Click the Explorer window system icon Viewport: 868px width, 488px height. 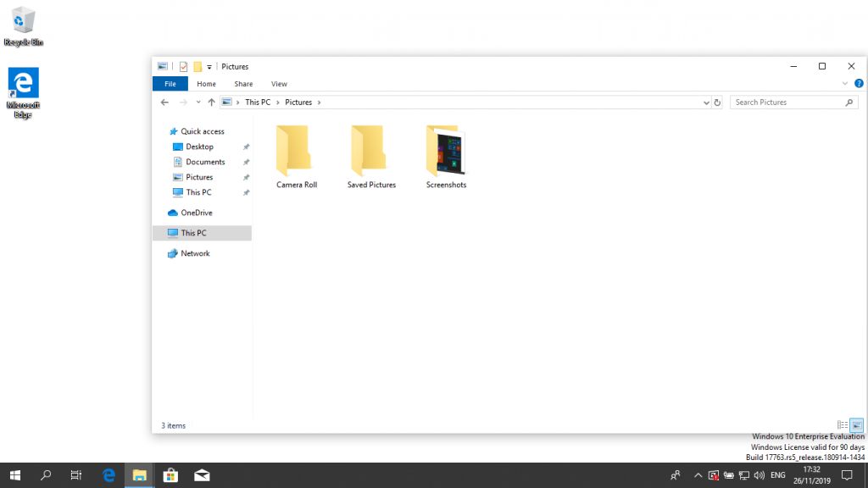pyautogui.click(x=162, y=66)
